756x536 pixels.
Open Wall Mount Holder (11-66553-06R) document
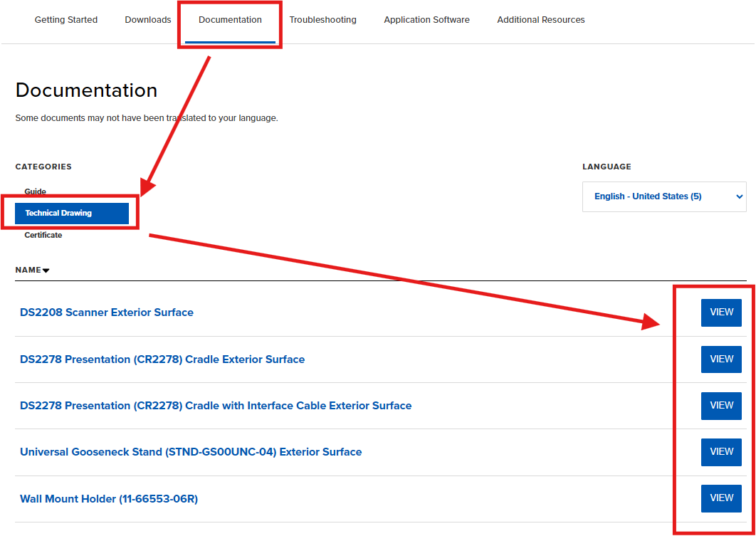point(108,498)
